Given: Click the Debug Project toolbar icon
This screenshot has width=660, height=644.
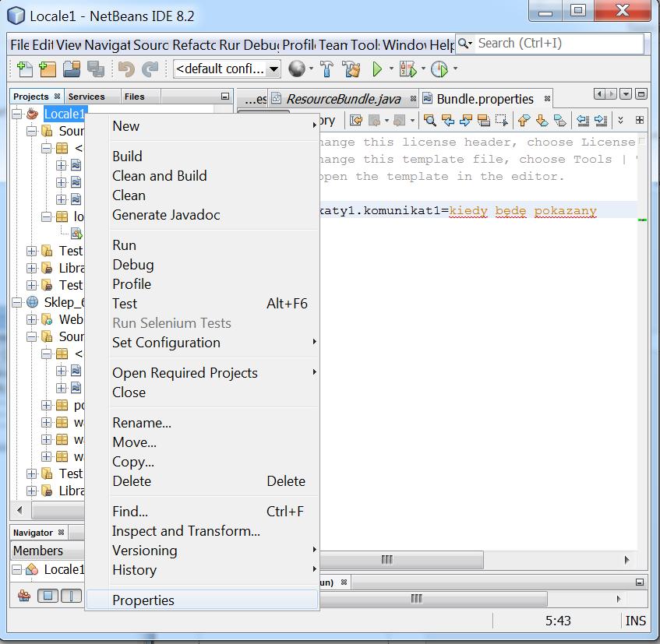Looking at the screenshot, I should point(408,69).
